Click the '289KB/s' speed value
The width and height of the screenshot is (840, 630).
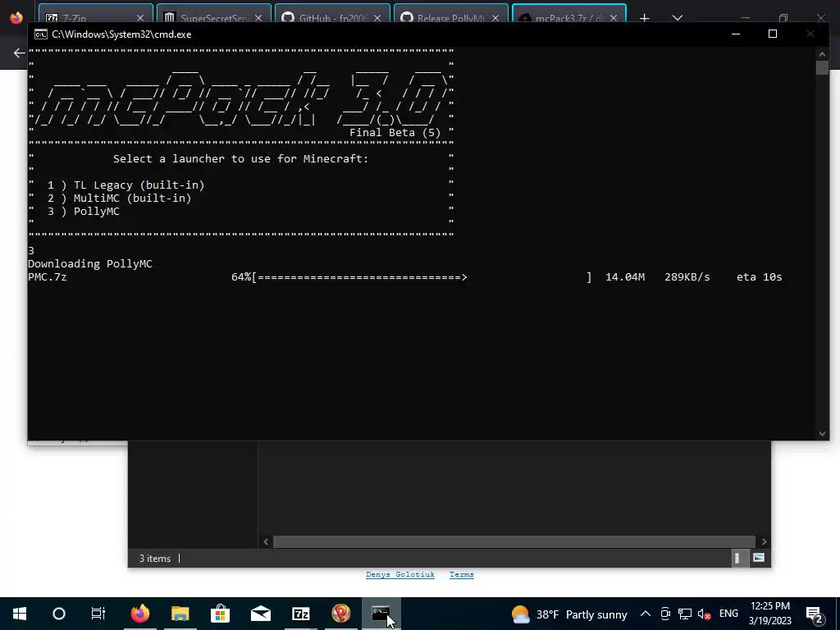[687, 277]
